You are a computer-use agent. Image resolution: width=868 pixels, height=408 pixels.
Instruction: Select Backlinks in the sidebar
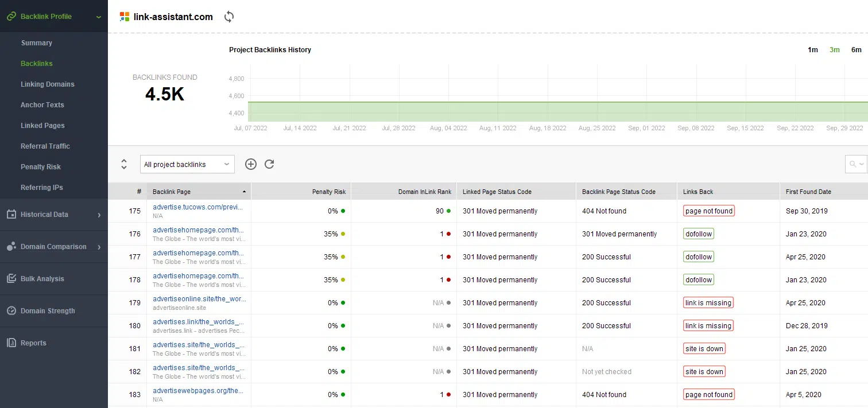[37, 64]
